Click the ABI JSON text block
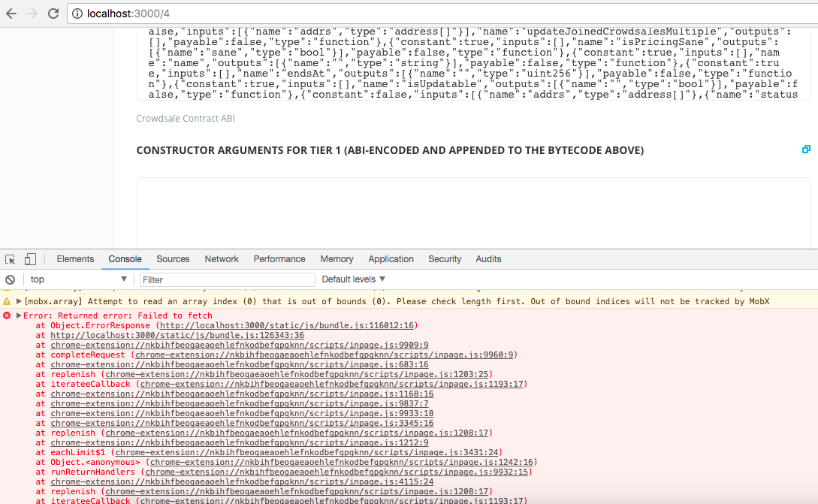This screenshot has height=504, width=818. [x=474, y=63]
